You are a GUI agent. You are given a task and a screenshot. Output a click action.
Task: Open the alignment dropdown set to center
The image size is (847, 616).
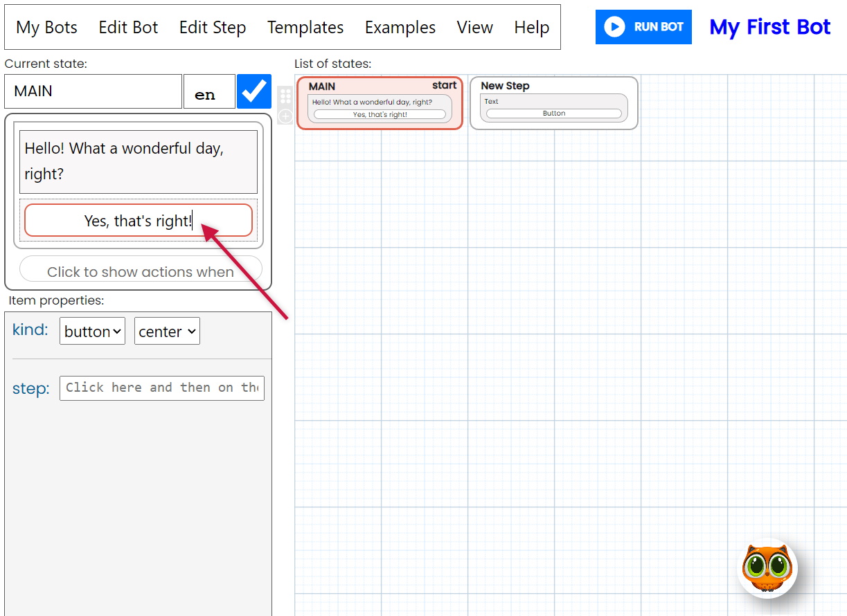pyautogui.click(x=167, y=332)
